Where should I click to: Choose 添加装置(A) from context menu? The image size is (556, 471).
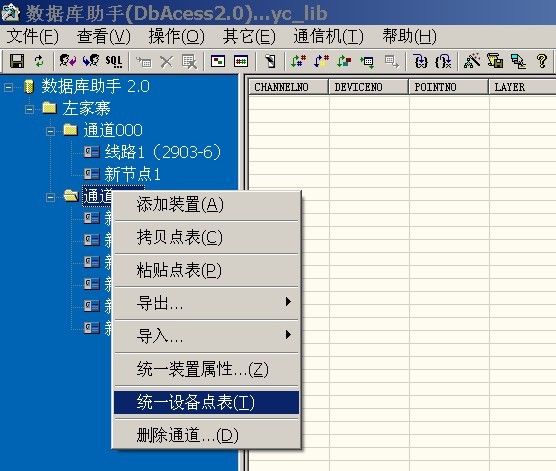206,204
